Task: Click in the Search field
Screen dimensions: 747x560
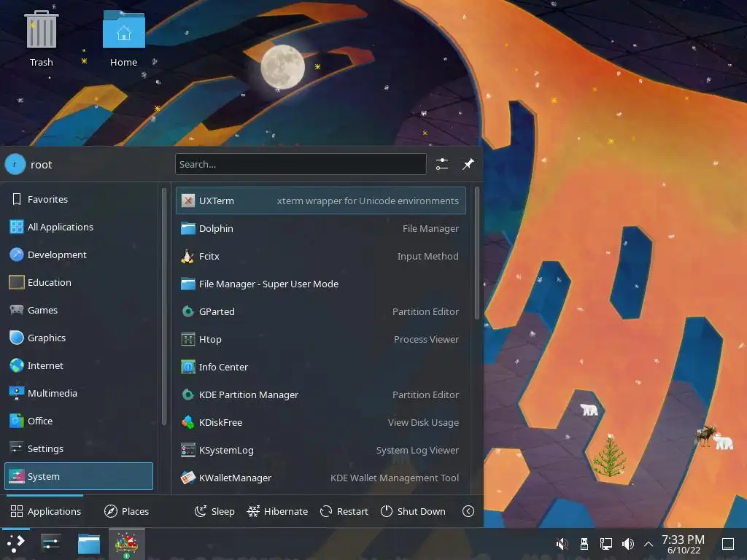Action: click(301, 164)
